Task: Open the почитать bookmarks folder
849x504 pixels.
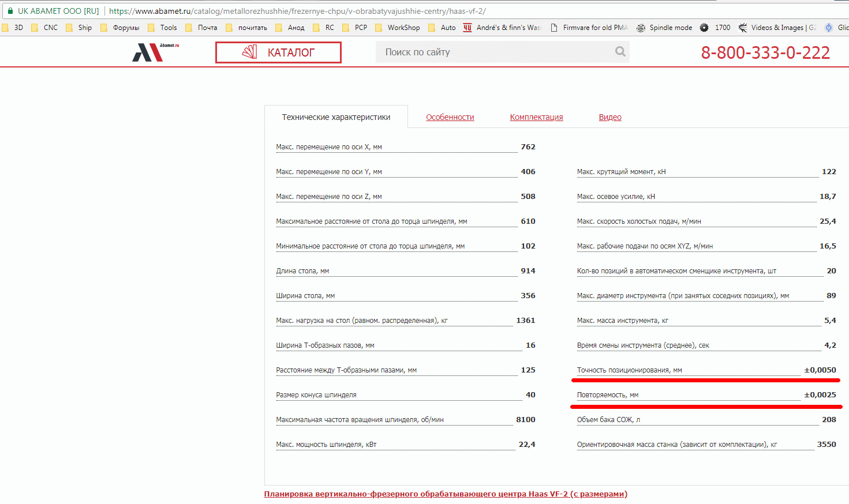Action: point(246,28)
